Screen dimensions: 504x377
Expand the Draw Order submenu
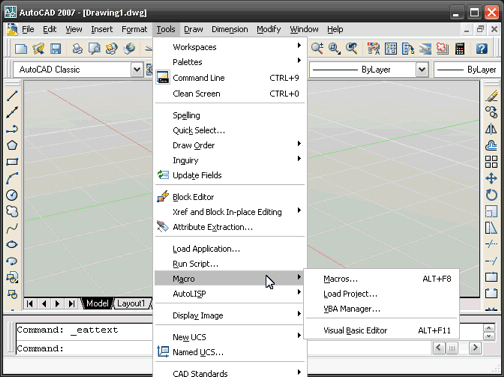coord(230,145)
